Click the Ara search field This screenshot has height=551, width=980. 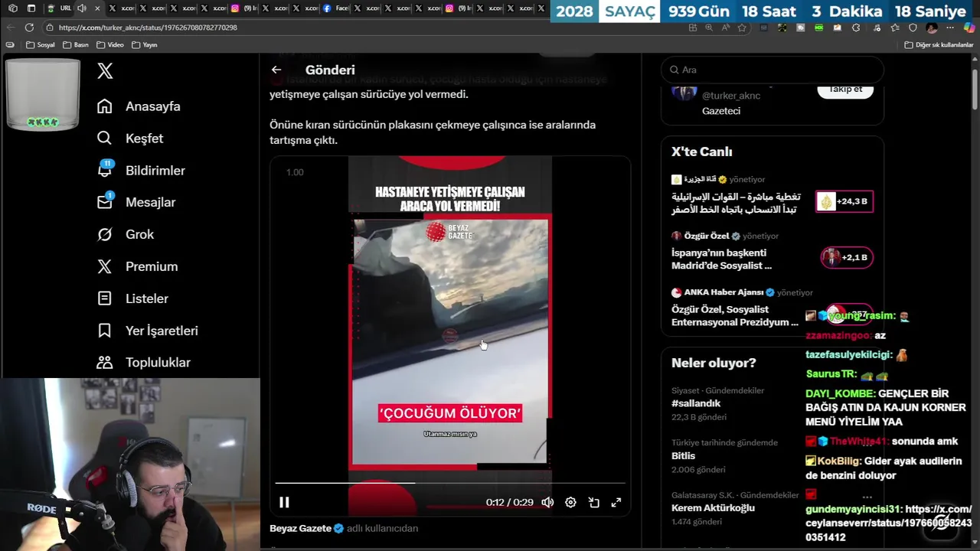pos(773,70)
